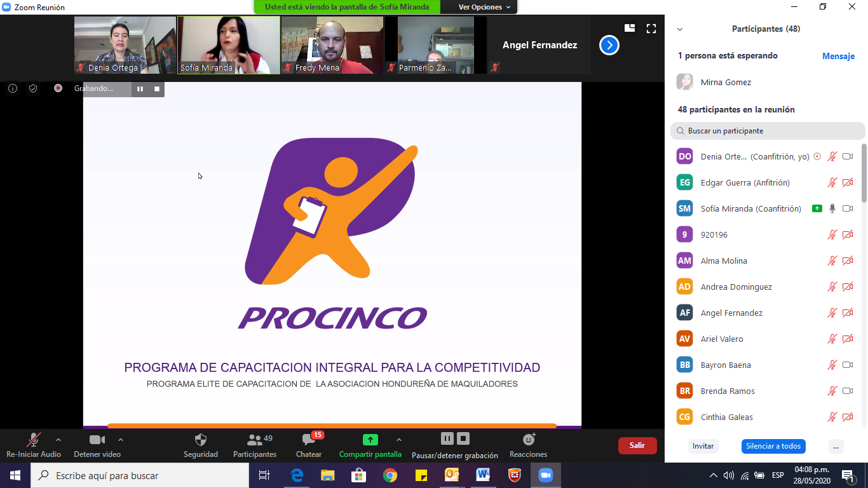Screen dimensions: 868x488
Task: Expand share options arrow beside Compartir pantalla
Action: [399, 439]
